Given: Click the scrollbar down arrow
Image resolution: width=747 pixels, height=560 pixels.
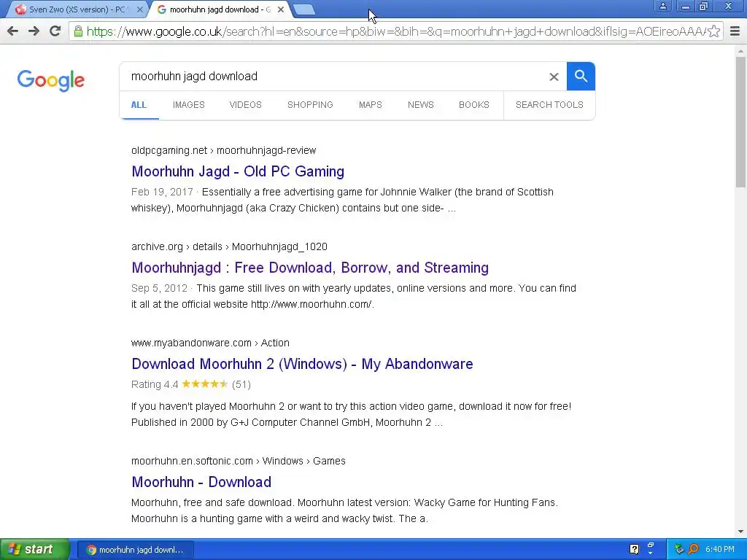Looking at the screenshot, I should (x=740, y=532).
